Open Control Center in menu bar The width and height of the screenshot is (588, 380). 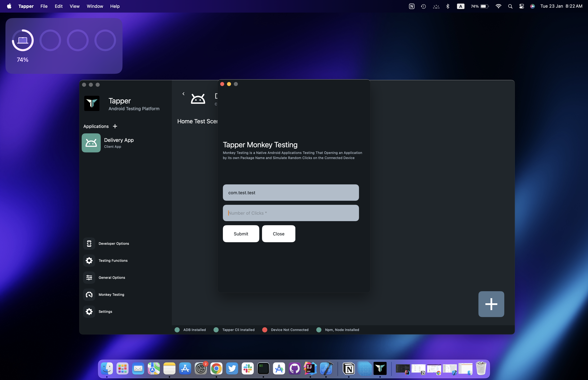[x=521, y=6]
